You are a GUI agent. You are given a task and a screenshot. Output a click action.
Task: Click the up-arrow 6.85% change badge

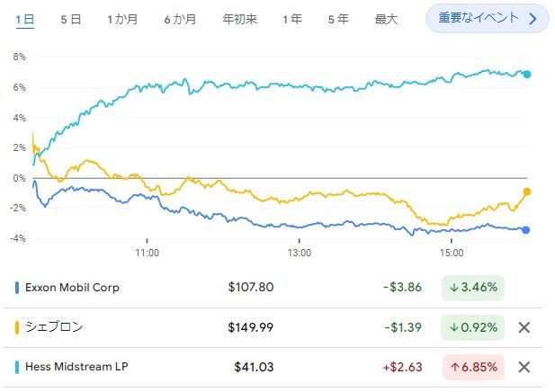(x=473, y=367)
